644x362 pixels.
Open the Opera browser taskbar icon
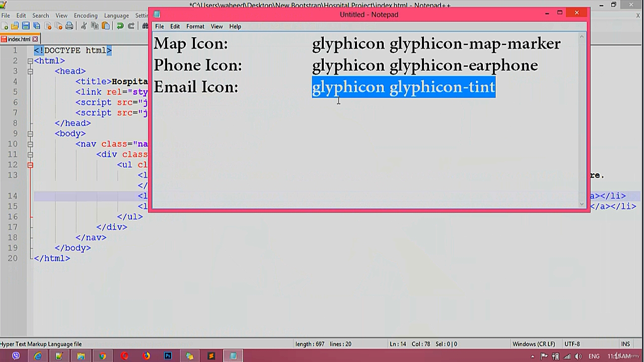[124, 356]
